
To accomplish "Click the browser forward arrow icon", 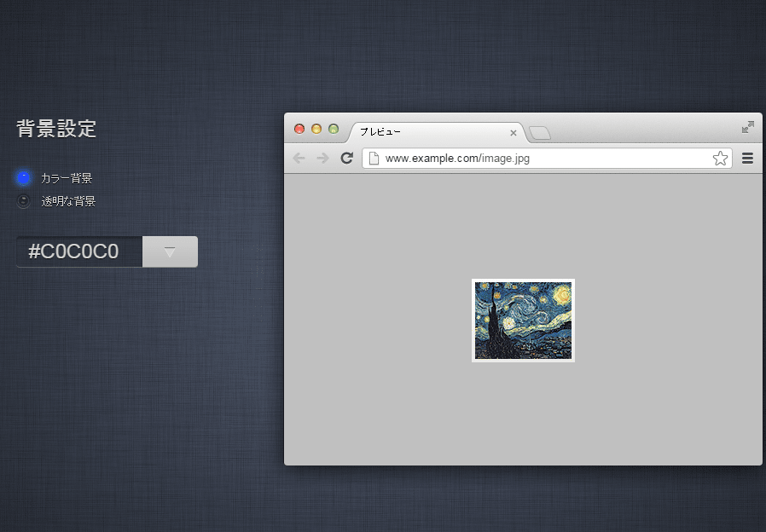I will coord(322,158).
